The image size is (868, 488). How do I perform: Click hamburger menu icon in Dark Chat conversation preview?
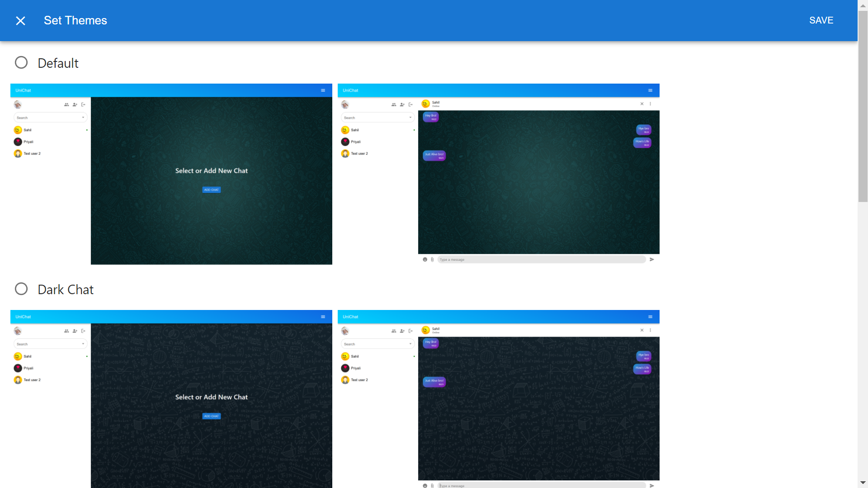[x=650, y=317]
